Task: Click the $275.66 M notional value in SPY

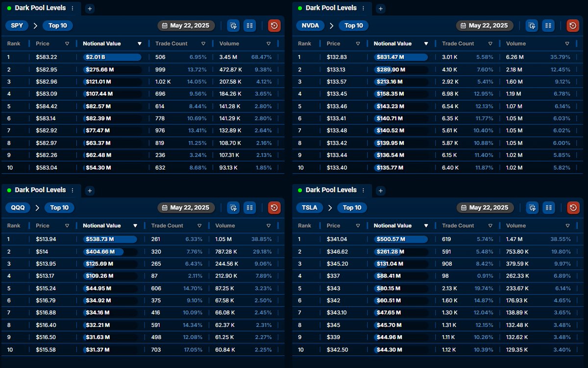Action: tap(100, 70)
